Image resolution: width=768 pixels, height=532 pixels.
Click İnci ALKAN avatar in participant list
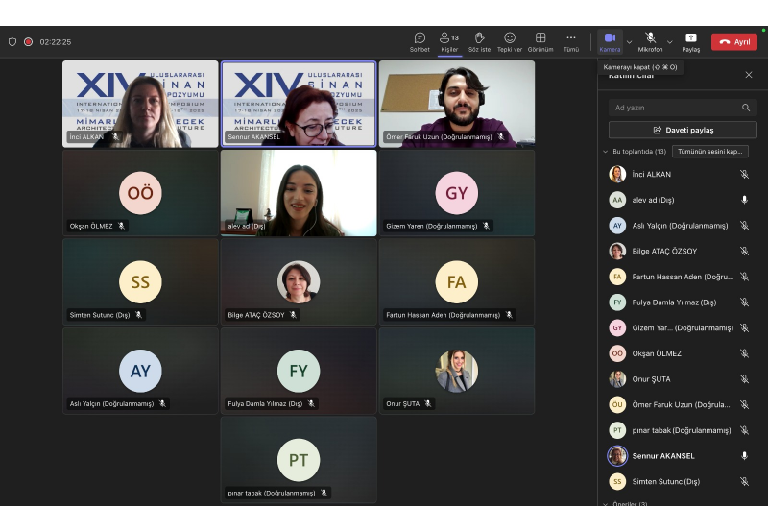617,175
